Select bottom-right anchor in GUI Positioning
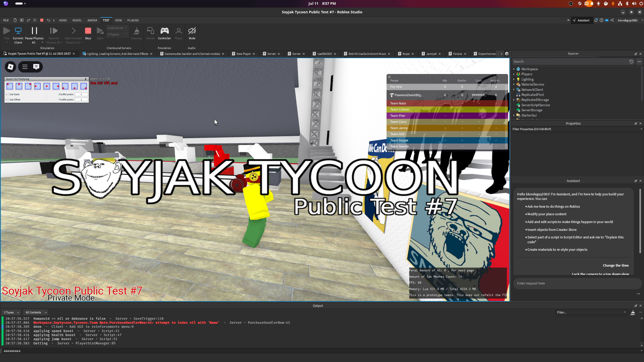Screen dimensions: 644x362 (x=84, y=86)
